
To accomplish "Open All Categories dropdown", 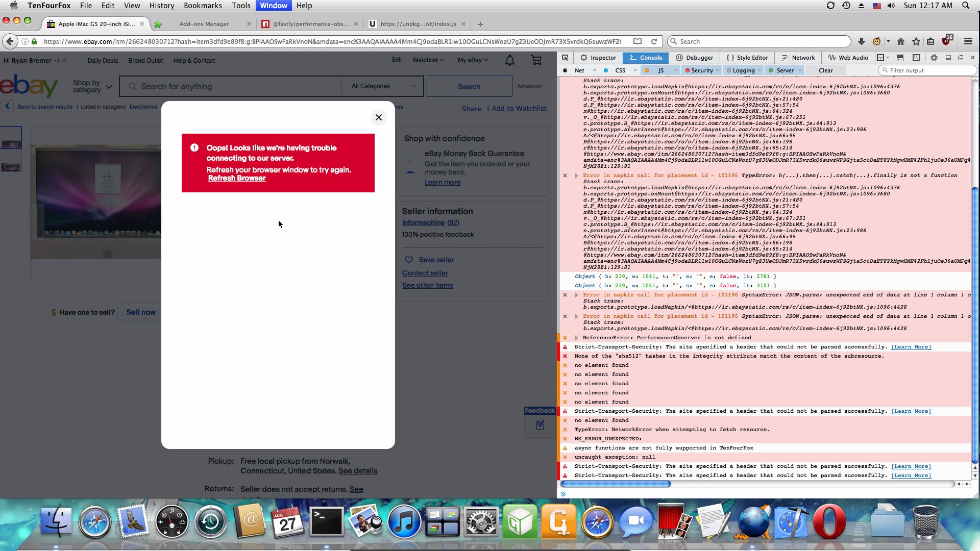I will (x=383, y=86).
